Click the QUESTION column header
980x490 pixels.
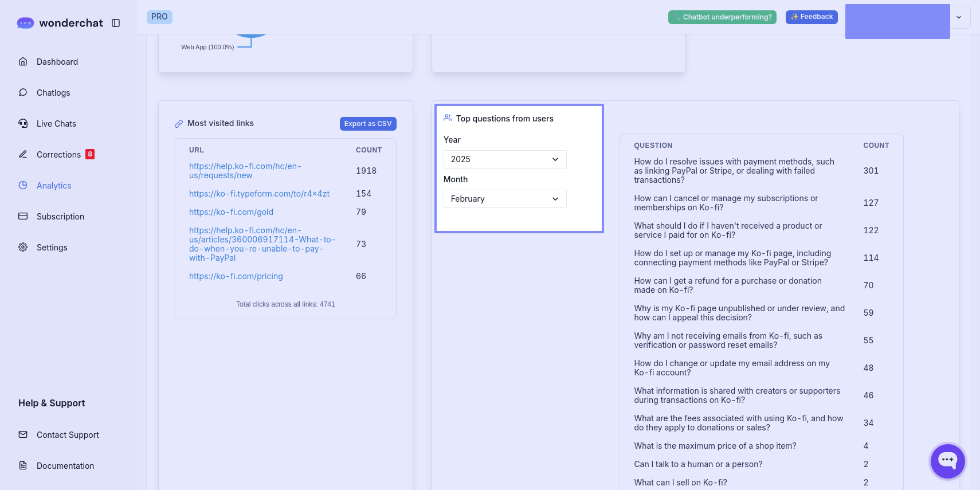pos(653,146)
